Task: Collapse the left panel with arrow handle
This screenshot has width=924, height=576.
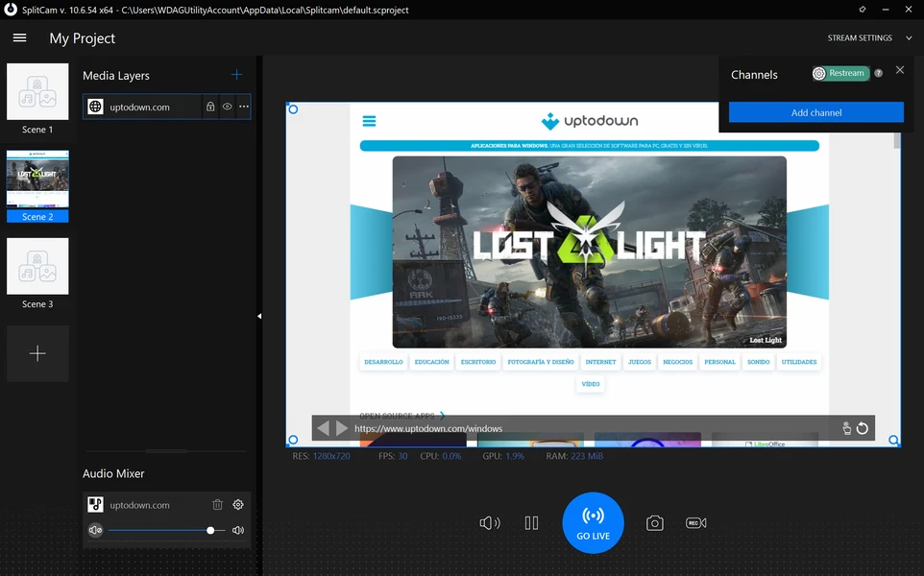Action: (258, 316)
